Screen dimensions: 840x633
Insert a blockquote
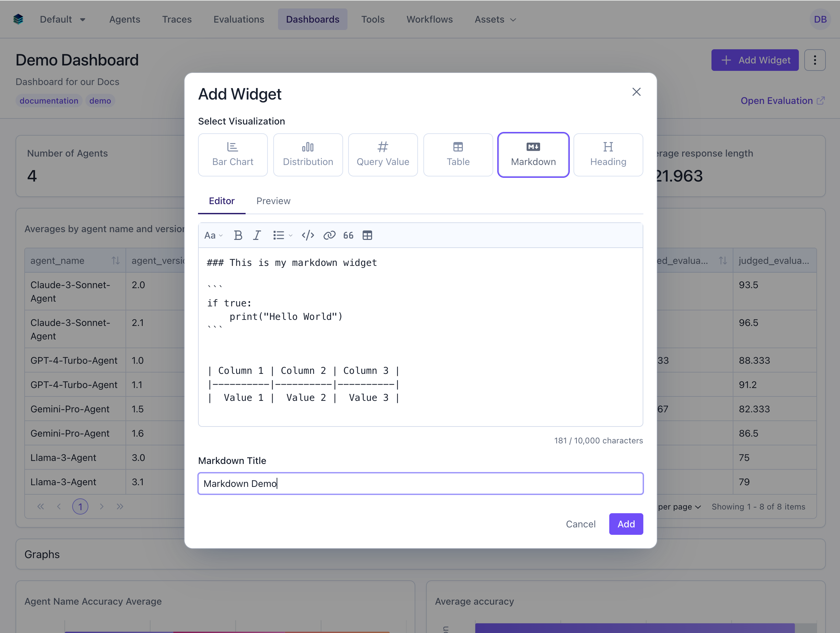point(348,235)
